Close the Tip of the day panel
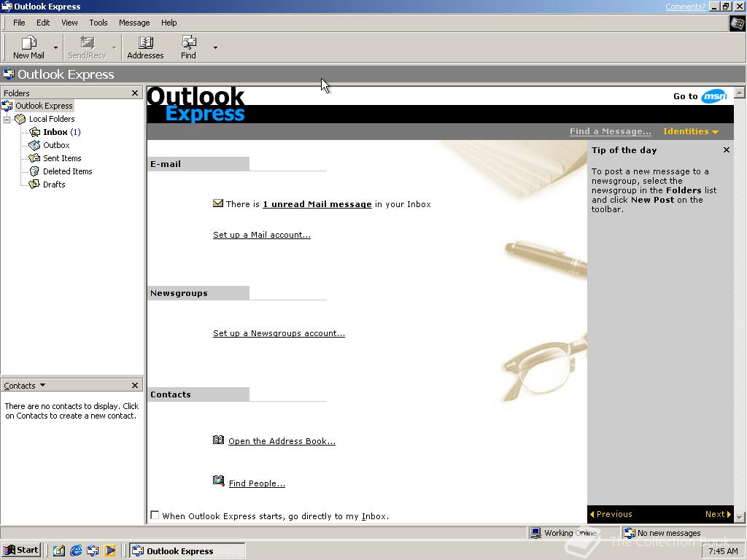The height and width of the screenshot is (560, 747). click(x=726, y=150)
